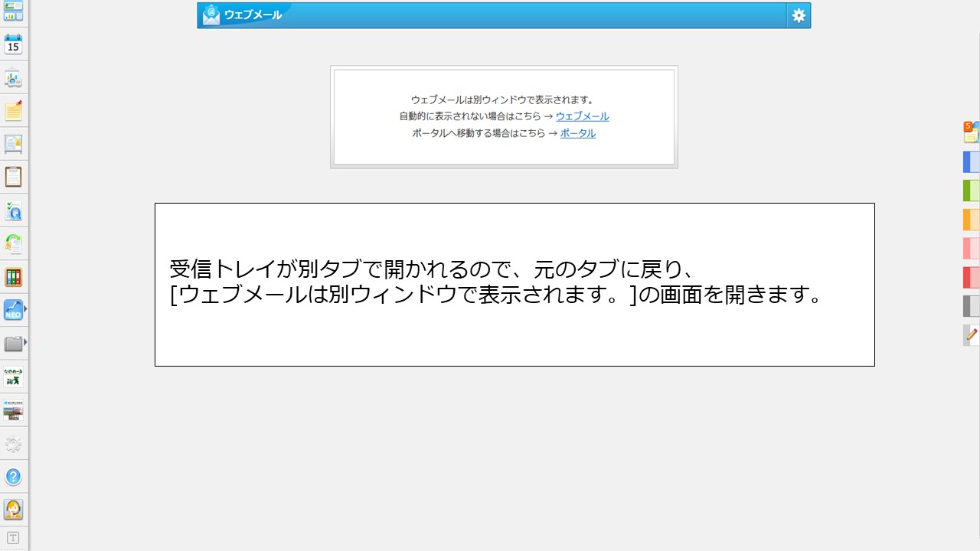Open the brown clipboard icon
The width and height of the screenshot is (980, 551).
(13, 177)
